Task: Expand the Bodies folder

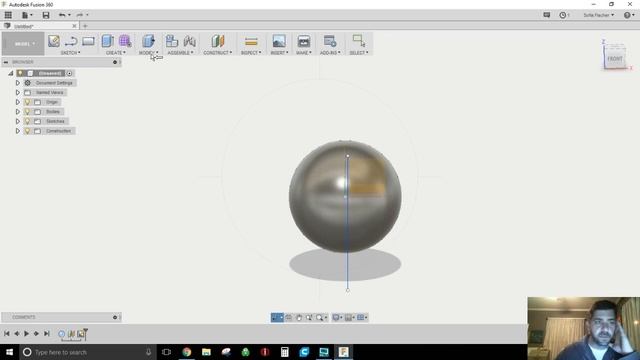Action: click(18, 112)
